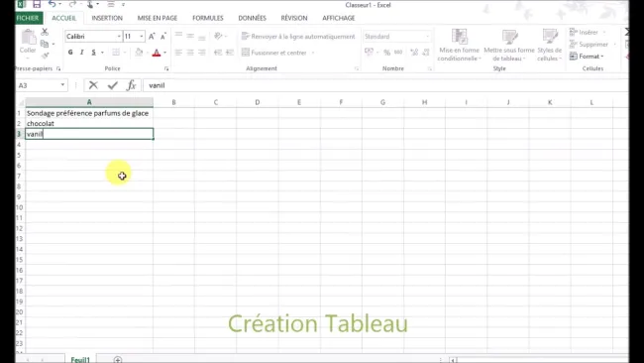
Task: Decrease font size with small A
Action: pyautogui.click(x=163, y=37)
